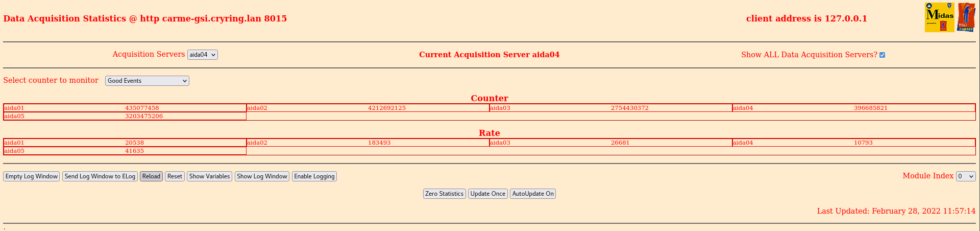Select aida01 rate value 20538

pyautogui.click(x=135, y=143)
